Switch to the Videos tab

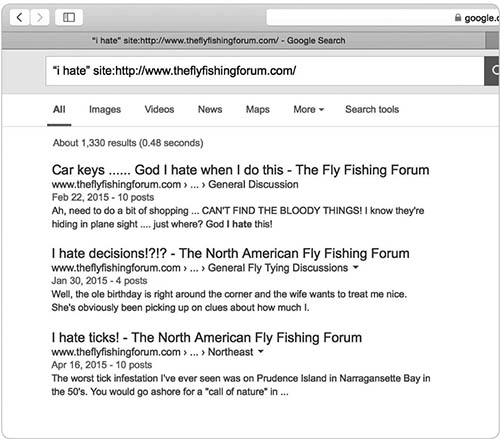pos(159,109)
